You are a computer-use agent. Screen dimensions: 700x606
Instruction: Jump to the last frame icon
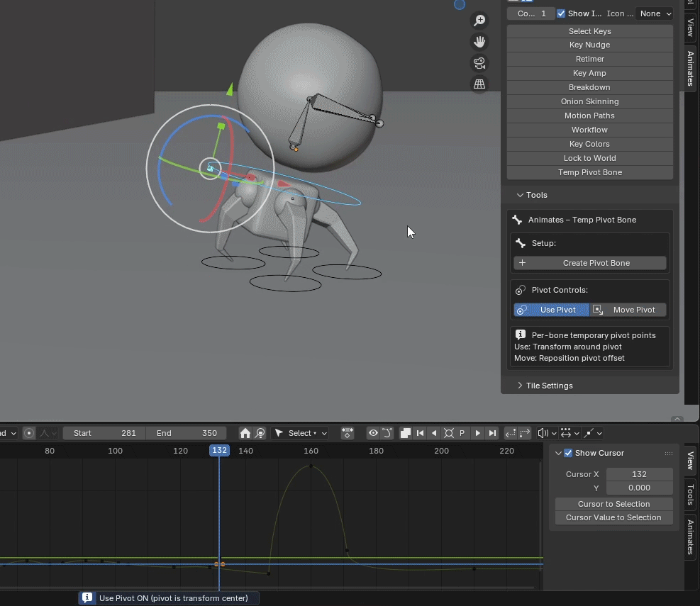click(492, 433)
